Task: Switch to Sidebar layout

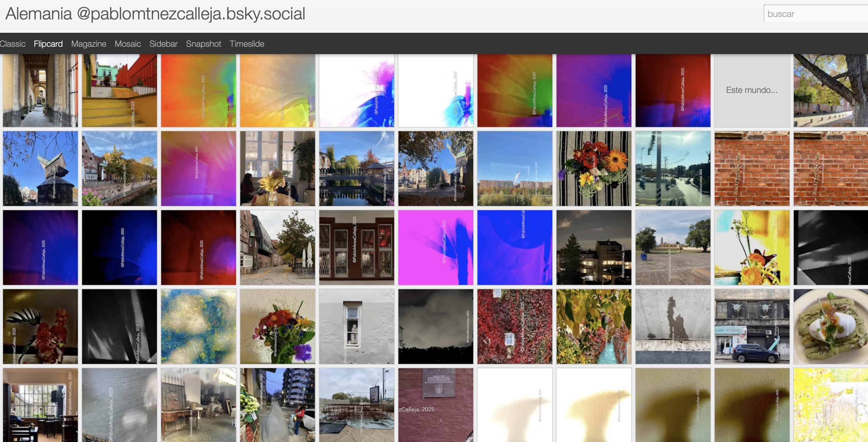Action: click(x=163, y=44)
